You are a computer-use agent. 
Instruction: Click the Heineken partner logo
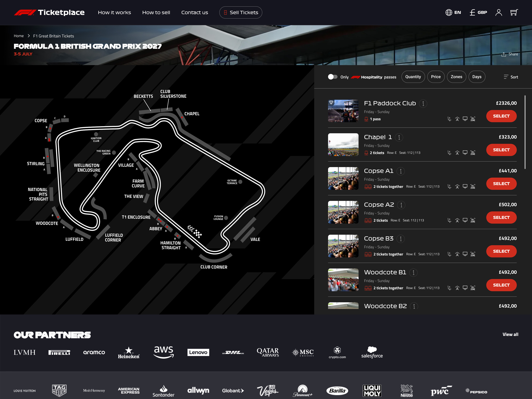(x=129, y=353)
